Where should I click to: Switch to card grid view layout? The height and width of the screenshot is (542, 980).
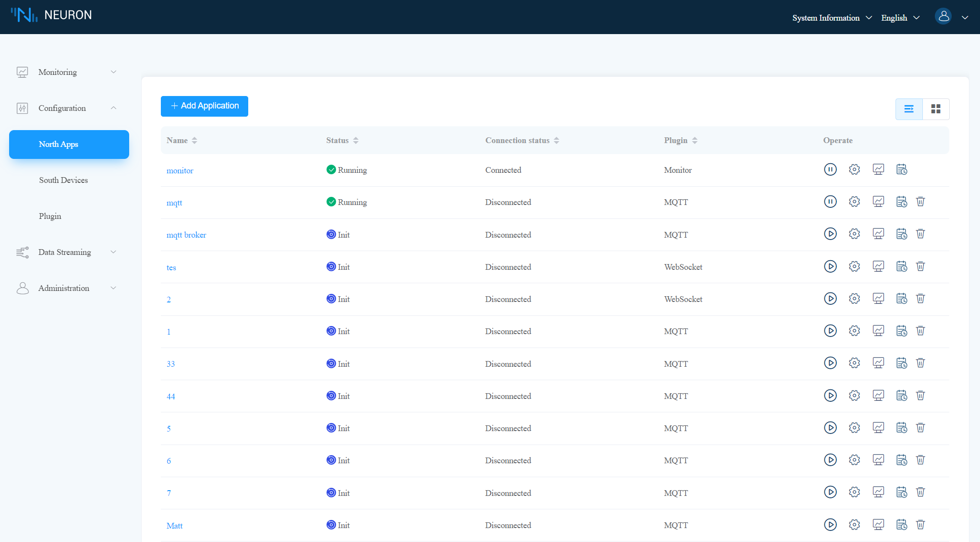pos(936,108)
